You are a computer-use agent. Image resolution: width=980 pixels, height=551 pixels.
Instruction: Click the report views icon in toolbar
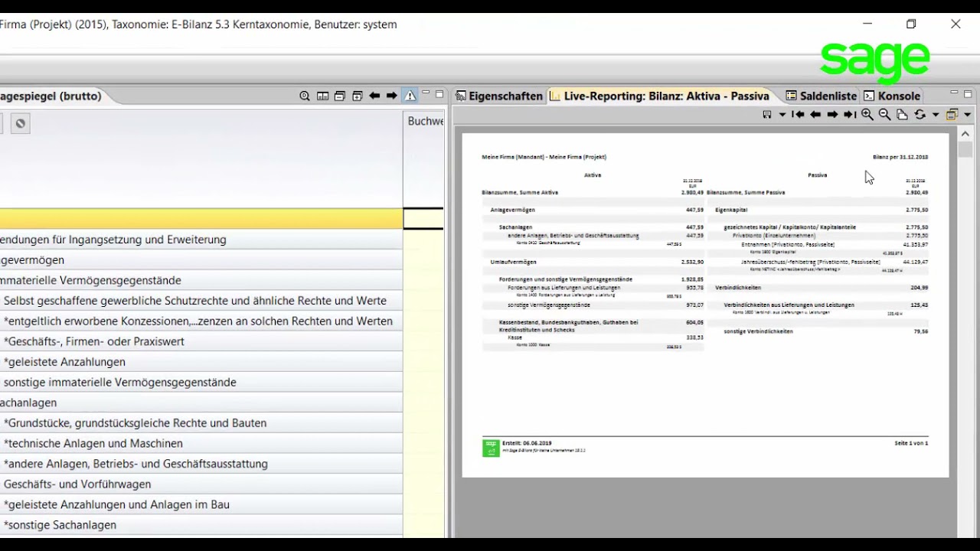[x=952, y=115]
